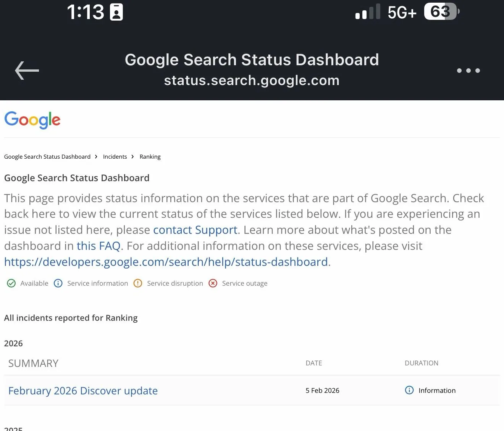Tap the 1:13 clock in status bar
The height and width of the screenshot is (431, 504).
[86, 12]
